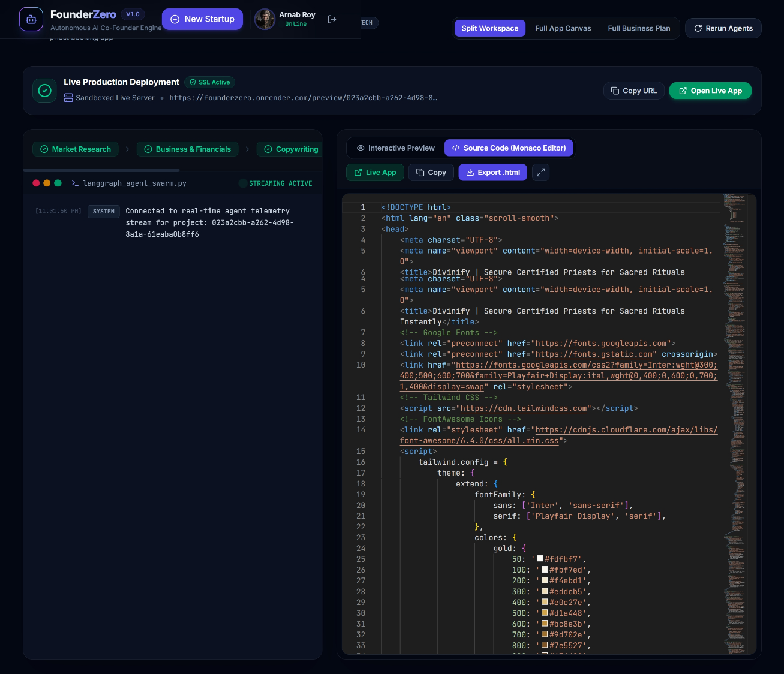Start a New Startup project
Viewport: 784px width, 674px height.
click(202, 19)
